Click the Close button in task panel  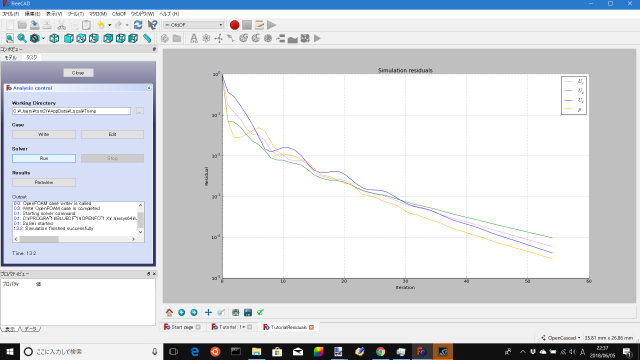tap(78, 73)
